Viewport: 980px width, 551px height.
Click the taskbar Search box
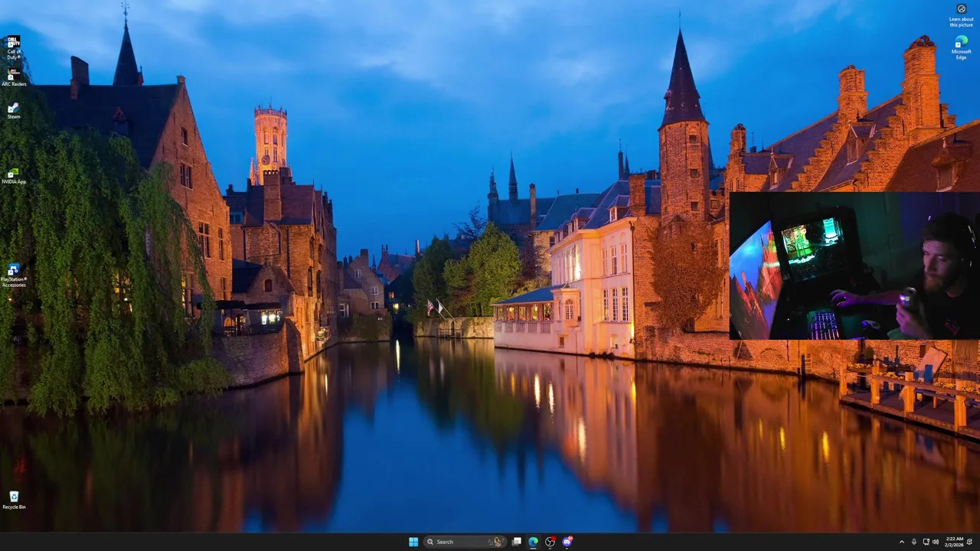[464, 542]
